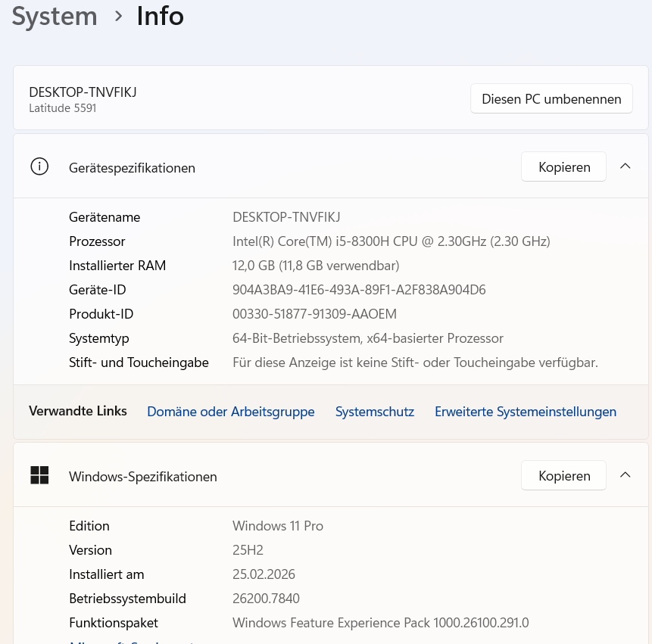The height and width of the screenshot is (644, 652).
Task: Click the Info breadcrumb title
Action: (x=160, y=17)
